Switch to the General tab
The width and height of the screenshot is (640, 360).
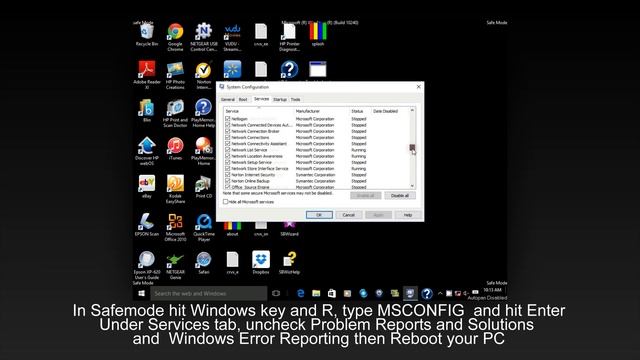[x=228, y=100]
